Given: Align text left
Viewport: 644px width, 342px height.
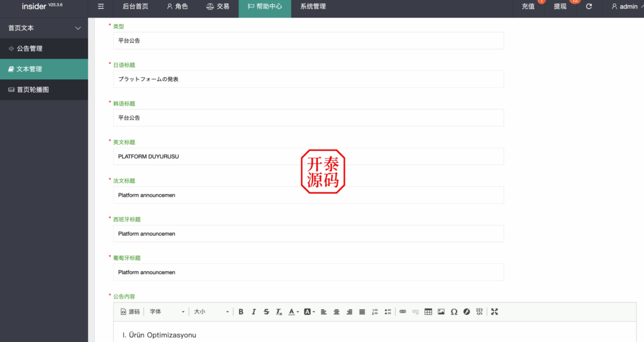Looking at the screenshot, I should coord(324,312).
